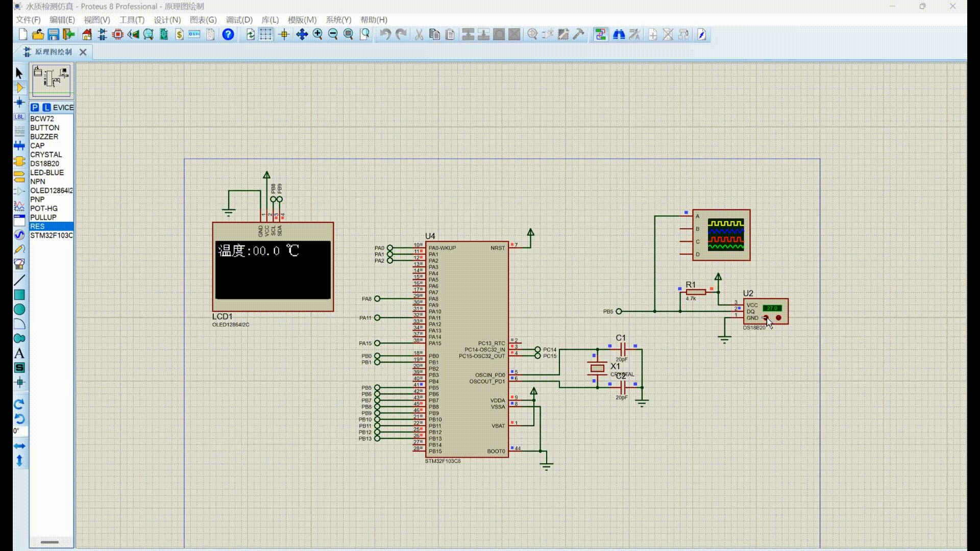Toggle horizontal mirror for placement

click(x=19, y=445)
